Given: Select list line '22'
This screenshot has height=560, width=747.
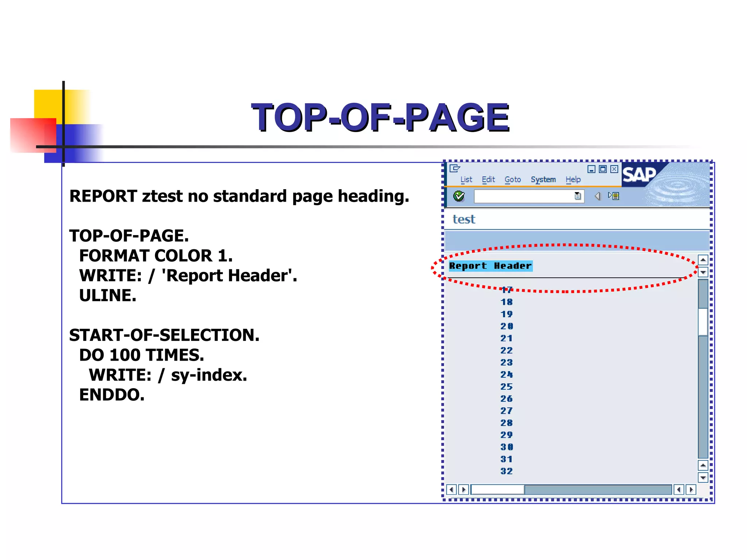Looking at the screenshot, I should pyautogui.click(x=507, y=350).
